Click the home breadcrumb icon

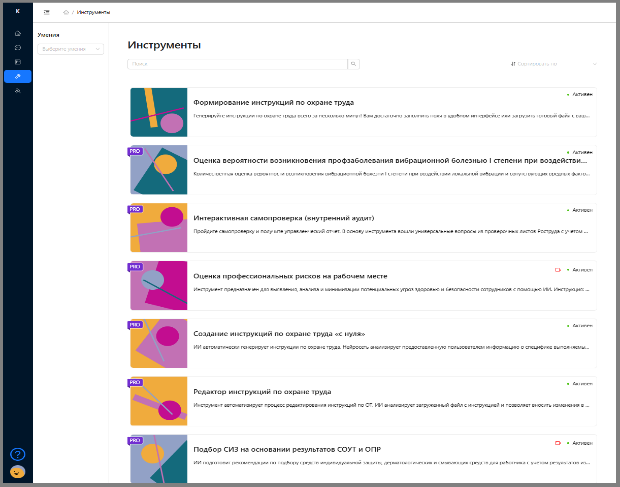tap(66, 12)
